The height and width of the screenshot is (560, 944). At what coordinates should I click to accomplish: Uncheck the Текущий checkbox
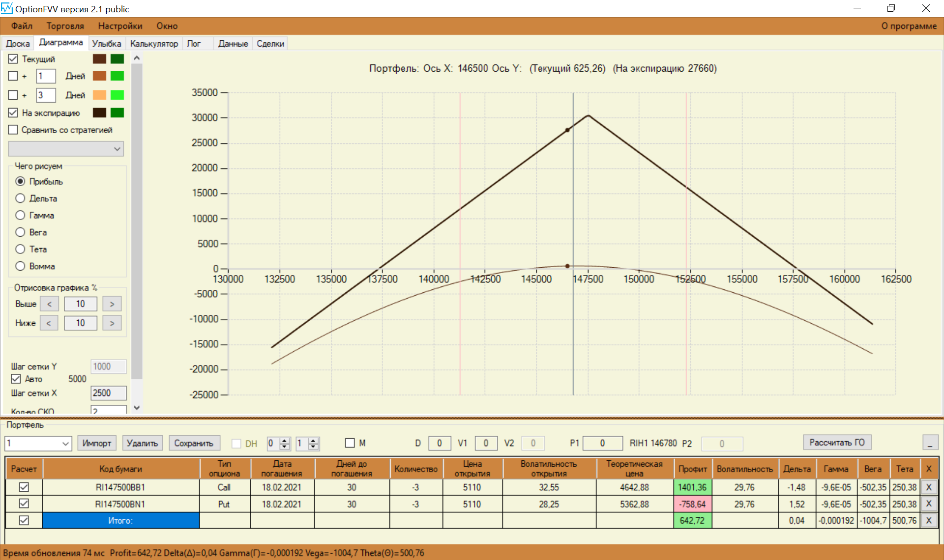pos(13,59)
